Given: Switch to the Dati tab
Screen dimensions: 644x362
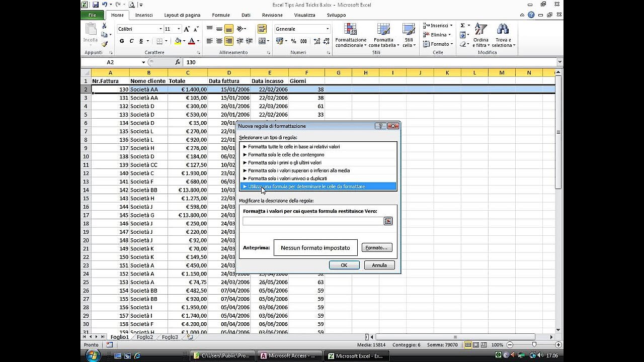Looking at the screenshot, I should [246, 15].
